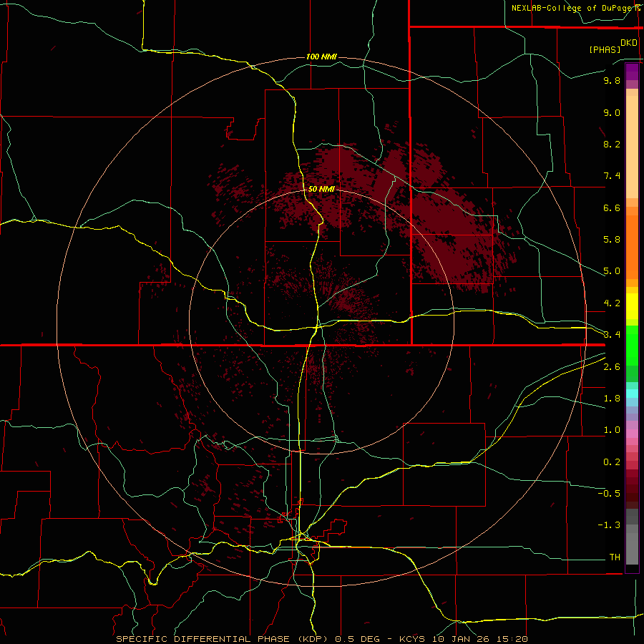Click the -0.5 value on the color scale

609,494
